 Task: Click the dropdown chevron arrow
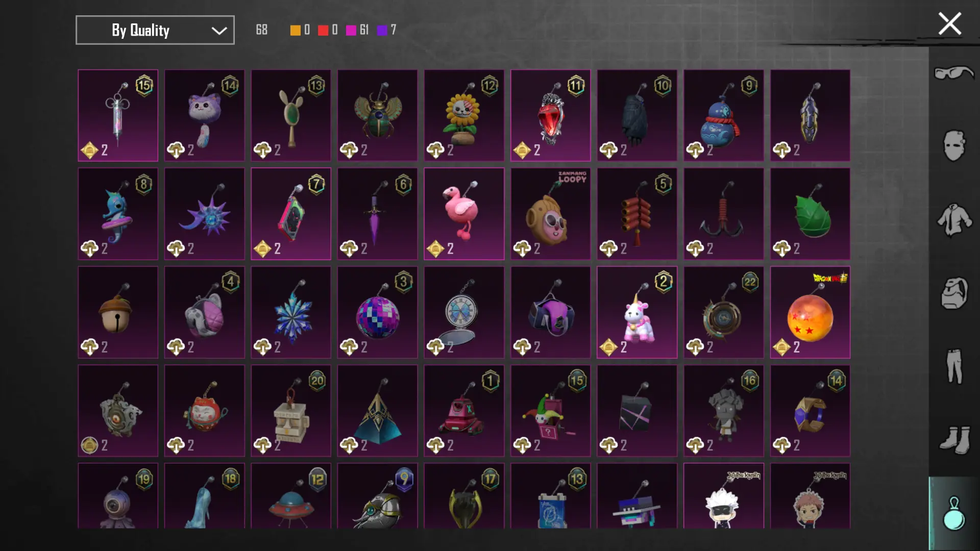tap(219, 31)
